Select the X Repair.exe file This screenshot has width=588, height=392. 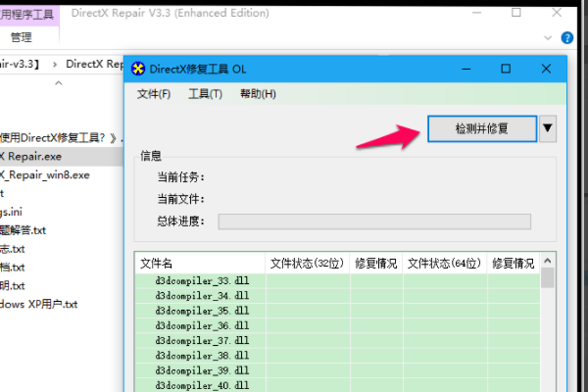pos(62,157)
